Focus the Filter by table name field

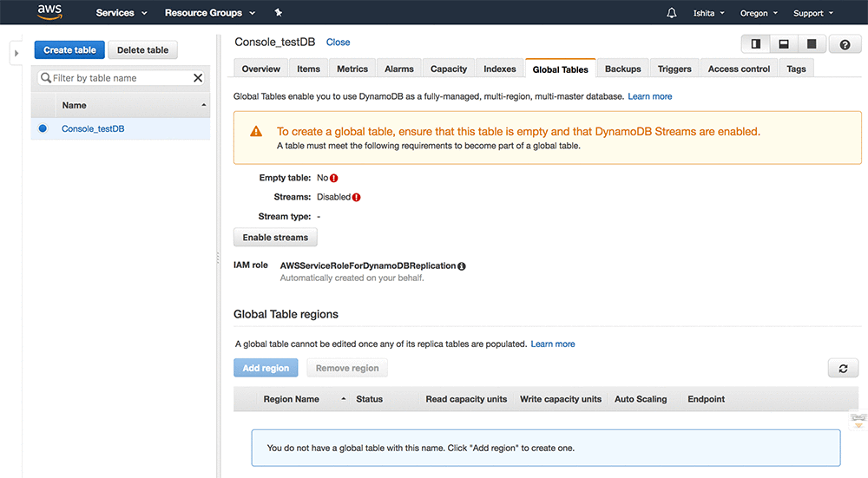coord(121,78)
